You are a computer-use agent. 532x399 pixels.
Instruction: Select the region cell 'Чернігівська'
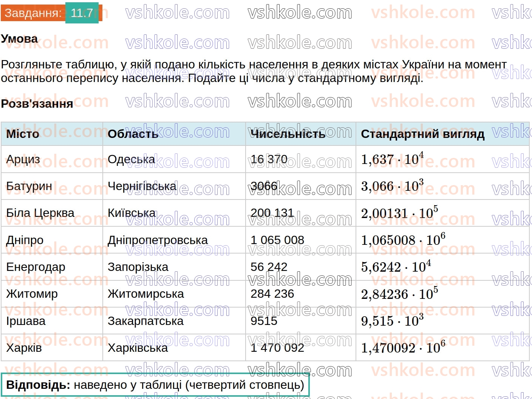[142, 186]
